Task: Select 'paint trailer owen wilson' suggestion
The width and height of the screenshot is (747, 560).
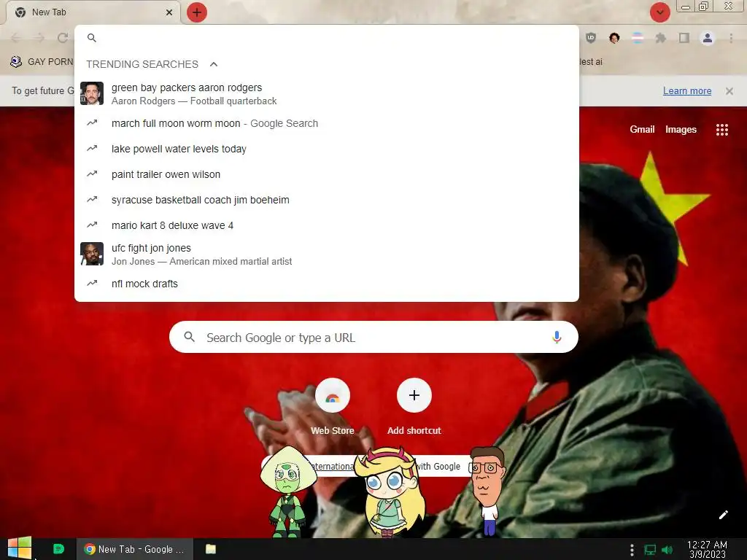Action: pyautogui.click(x=327, y=174)
